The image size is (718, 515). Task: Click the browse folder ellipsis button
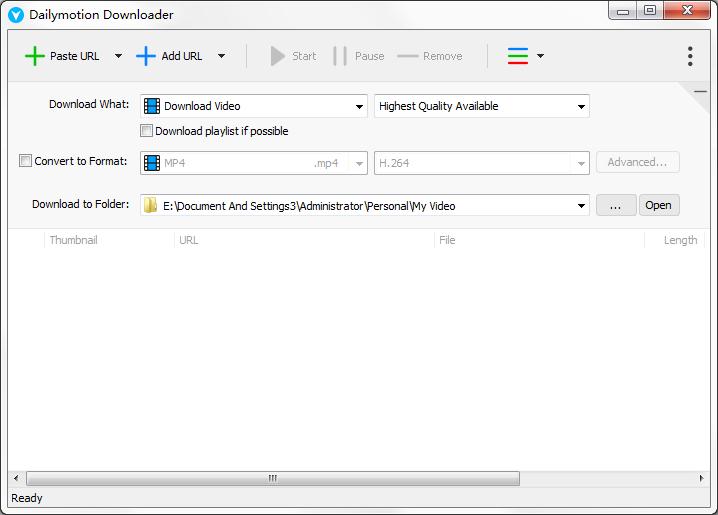(x=616, y=205)
